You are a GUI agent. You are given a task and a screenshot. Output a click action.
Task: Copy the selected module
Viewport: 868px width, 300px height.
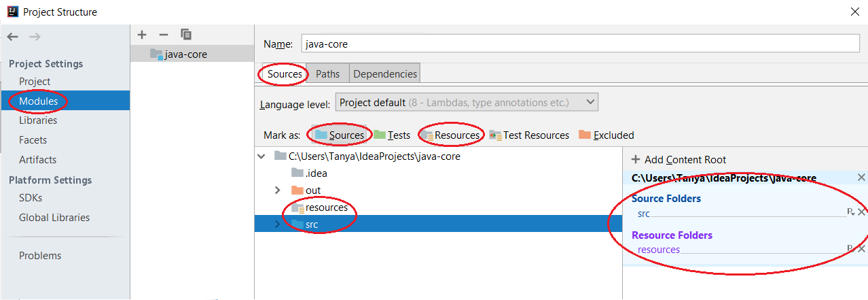point(186,34)
